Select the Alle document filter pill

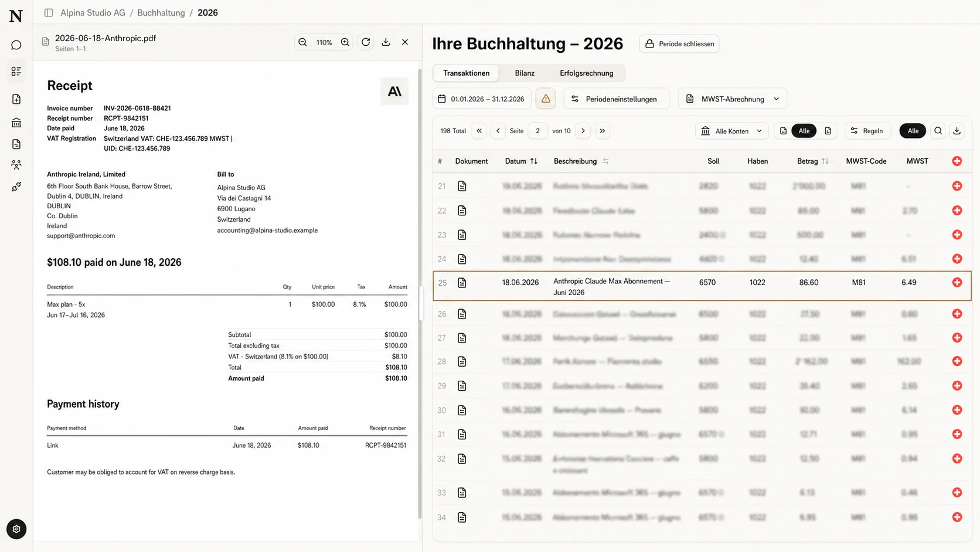[804, 131]
